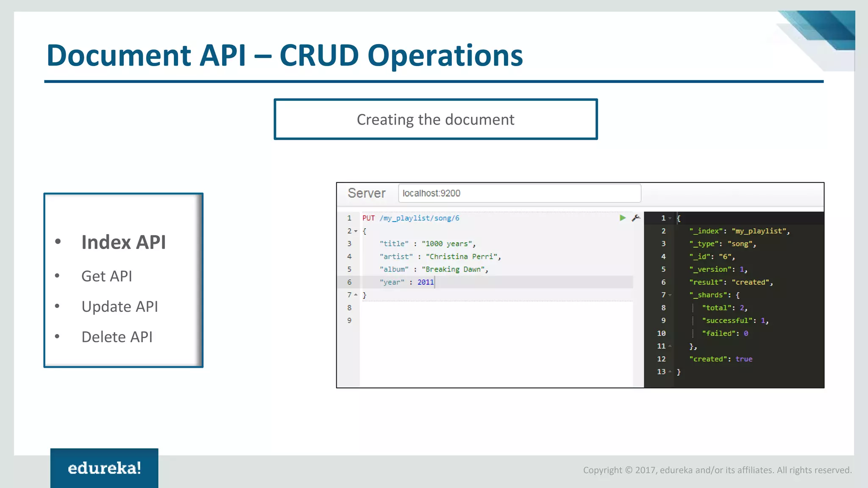Collapse the _shards object in response
This screenshot has height=488, width=868.
(x=670, y=295)
